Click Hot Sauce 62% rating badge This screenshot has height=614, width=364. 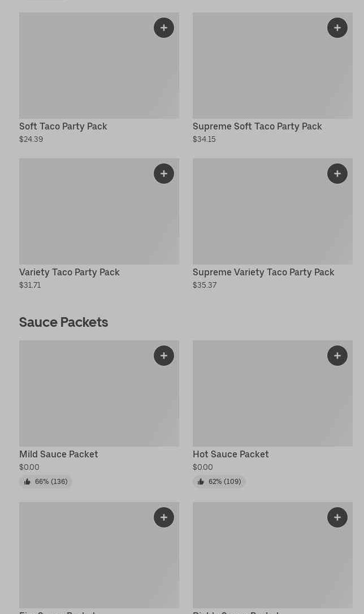(219, 482)
